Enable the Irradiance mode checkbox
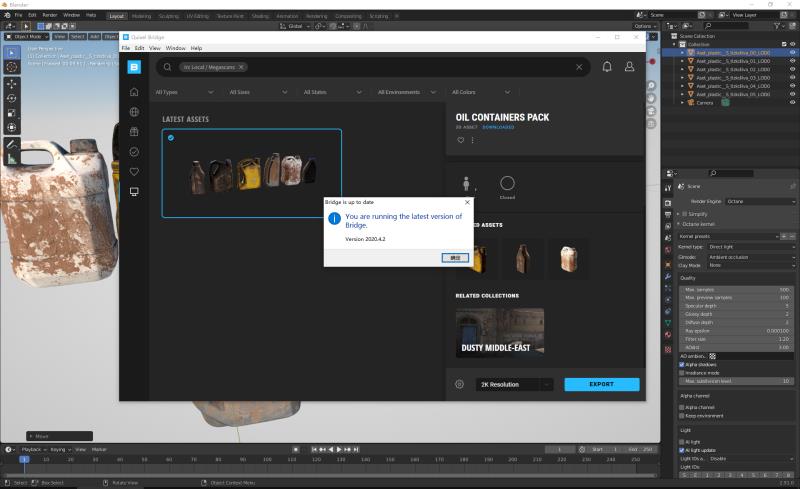The image size is (800, 489). (682, 373)
